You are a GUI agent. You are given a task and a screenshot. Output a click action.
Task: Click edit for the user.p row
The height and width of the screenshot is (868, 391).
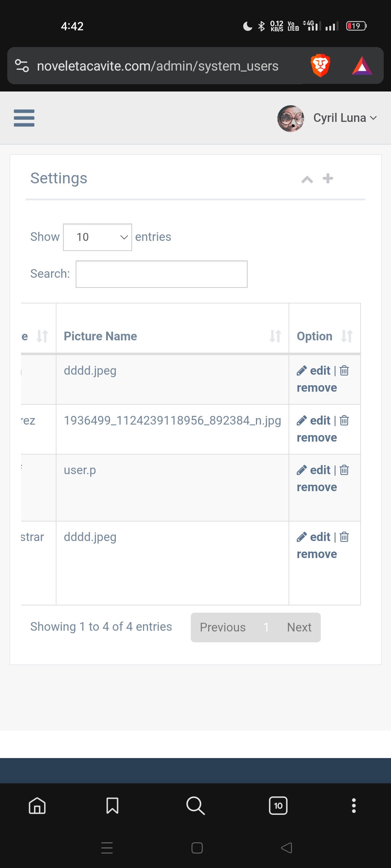pyautogui.click(x=314, y=470)
